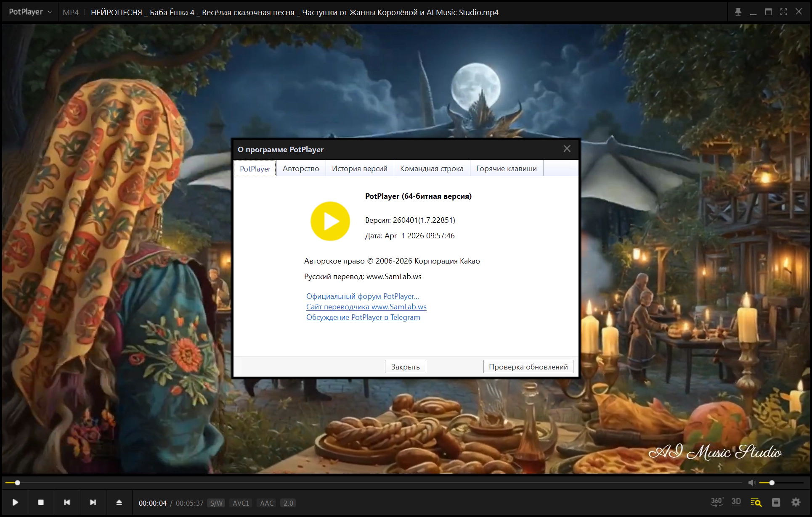Switch to the История версий tab
This screenshot has height=517, width=812.
(x=359, y=169)
